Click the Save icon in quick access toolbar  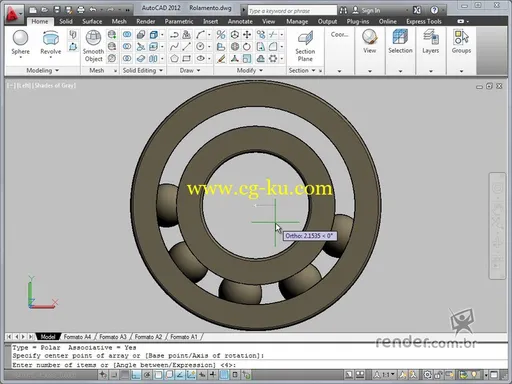coord(57,10)
